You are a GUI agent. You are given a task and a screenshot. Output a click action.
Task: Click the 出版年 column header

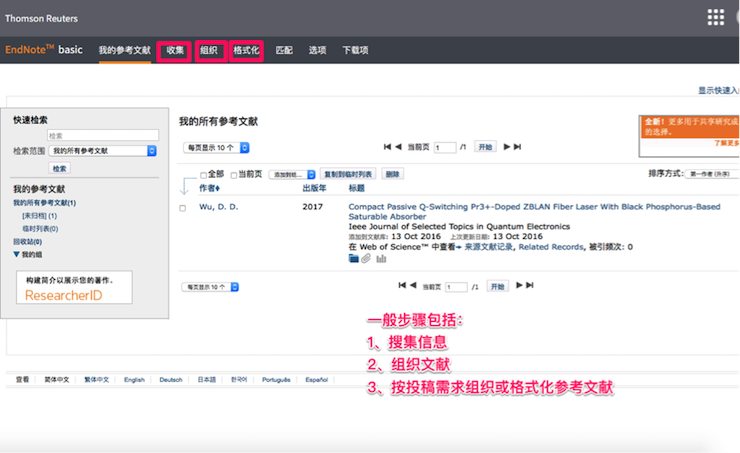(x=314, y=188)
